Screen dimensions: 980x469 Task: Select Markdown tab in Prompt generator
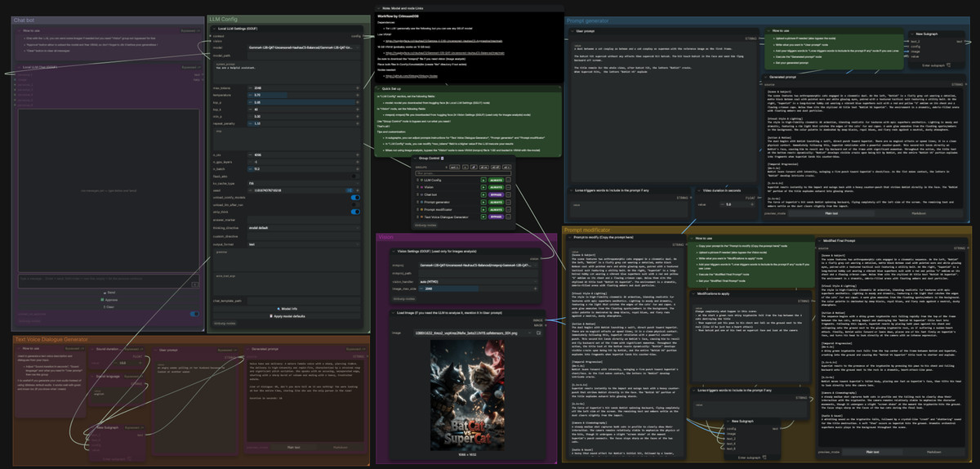coord(919,213)
